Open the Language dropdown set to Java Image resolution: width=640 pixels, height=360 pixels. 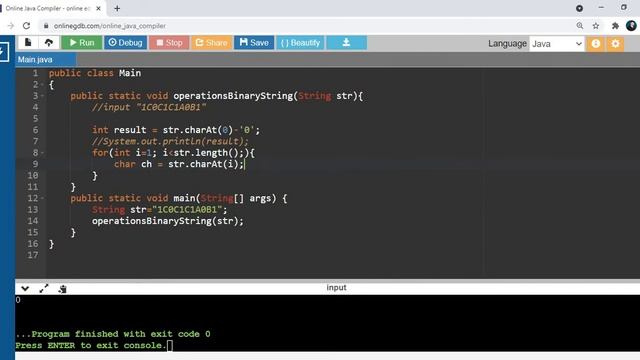pos(557,44)
